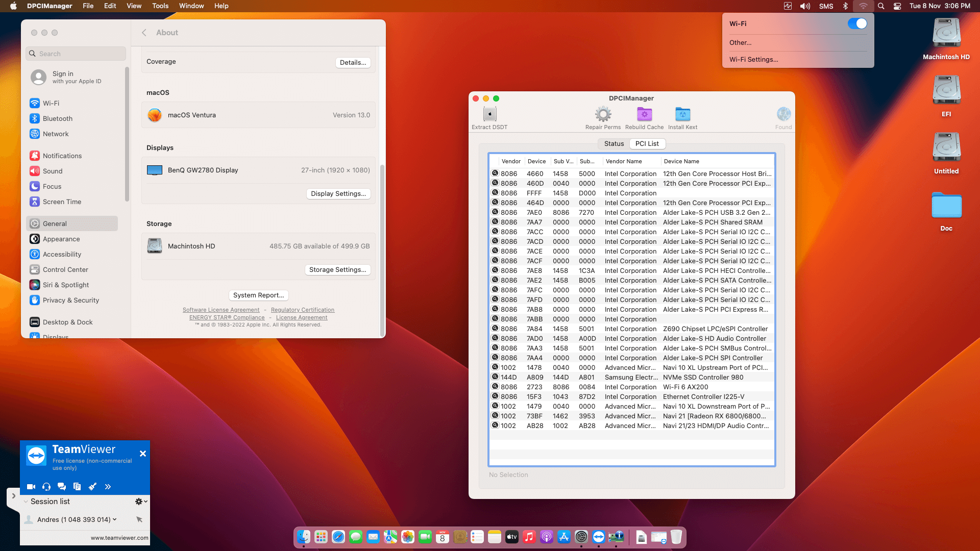
Task: Start TeamViewer video with the camera icon
Action: tap(31, 487)
